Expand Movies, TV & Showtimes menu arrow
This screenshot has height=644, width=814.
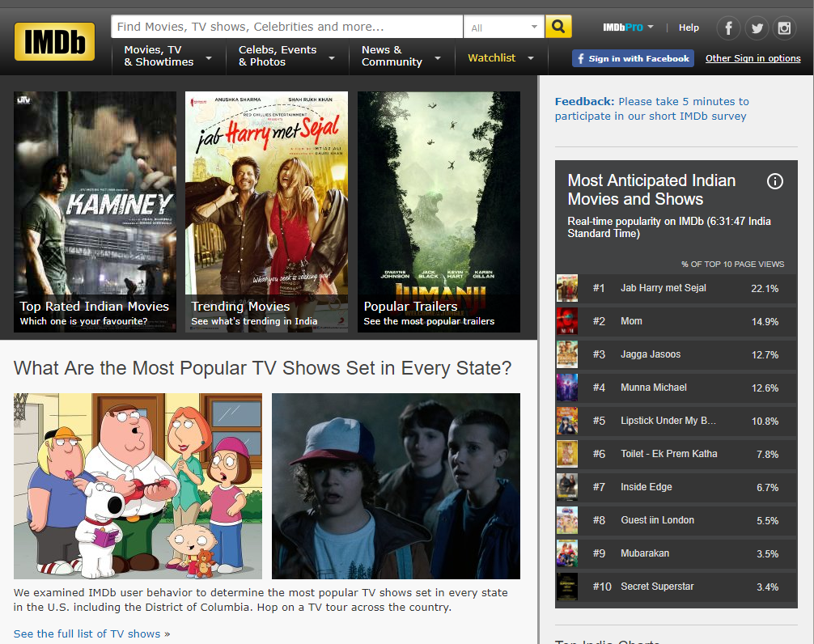coord(209,57)
